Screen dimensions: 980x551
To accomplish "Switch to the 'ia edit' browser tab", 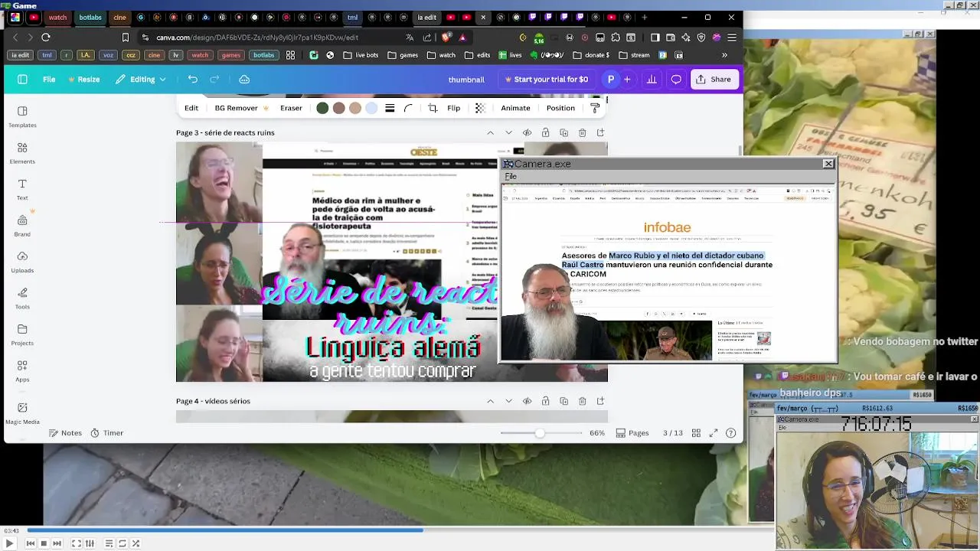I will (427, 17).
